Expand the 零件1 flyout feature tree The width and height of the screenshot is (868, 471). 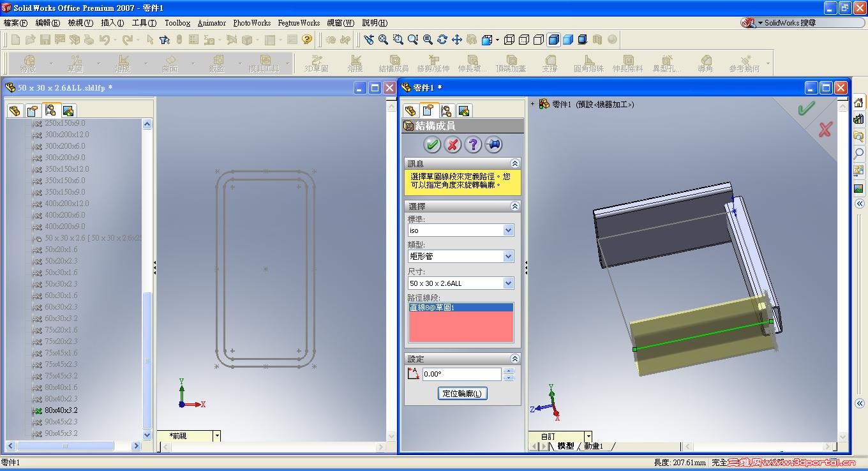click(533, 104)
